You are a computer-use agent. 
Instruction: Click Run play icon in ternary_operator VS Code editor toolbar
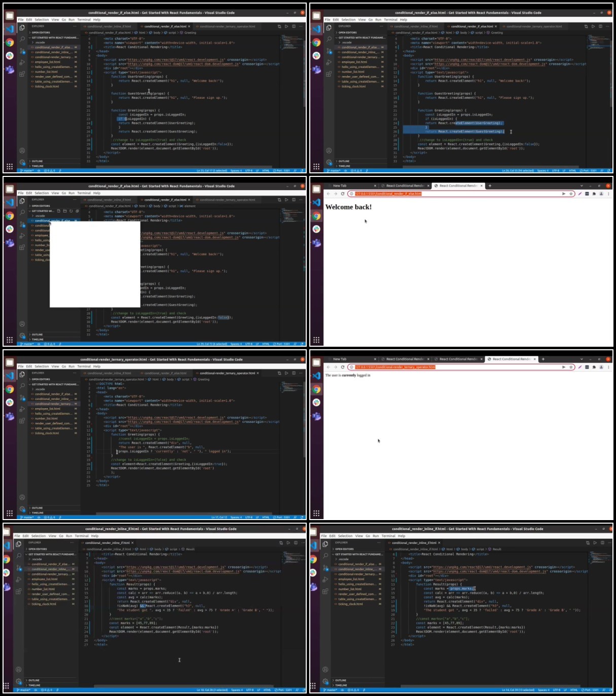[x=286, y=373]
